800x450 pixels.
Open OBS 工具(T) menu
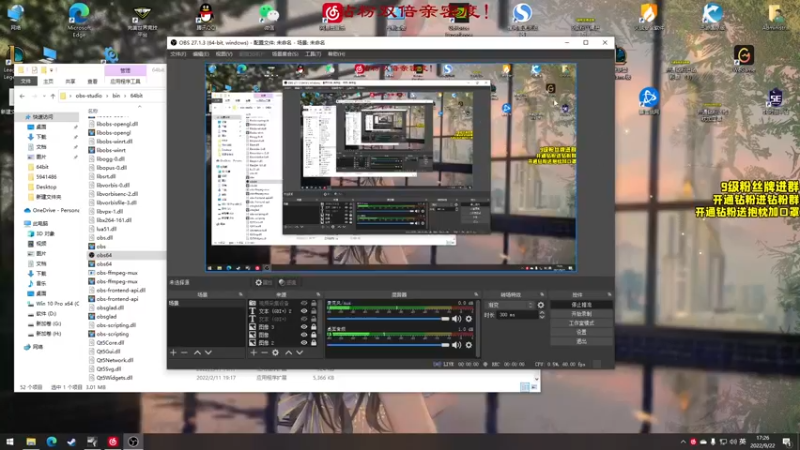tap(313, 54)
